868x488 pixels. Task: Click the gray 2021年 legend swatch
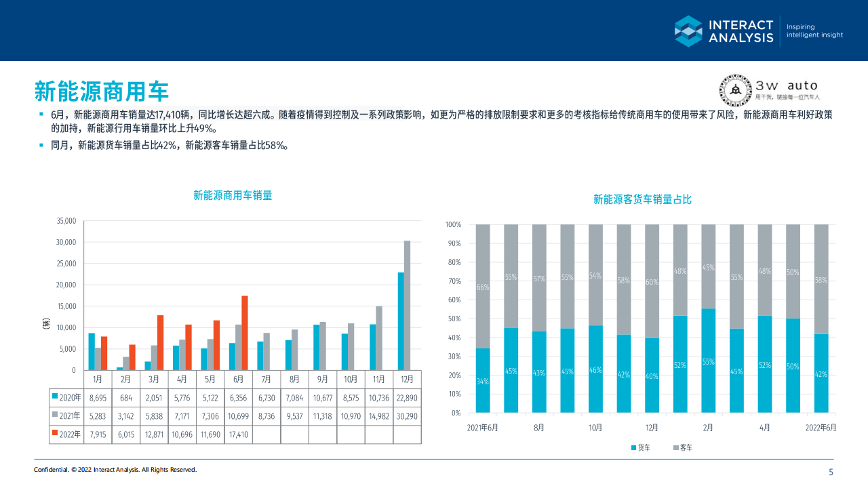56,415
